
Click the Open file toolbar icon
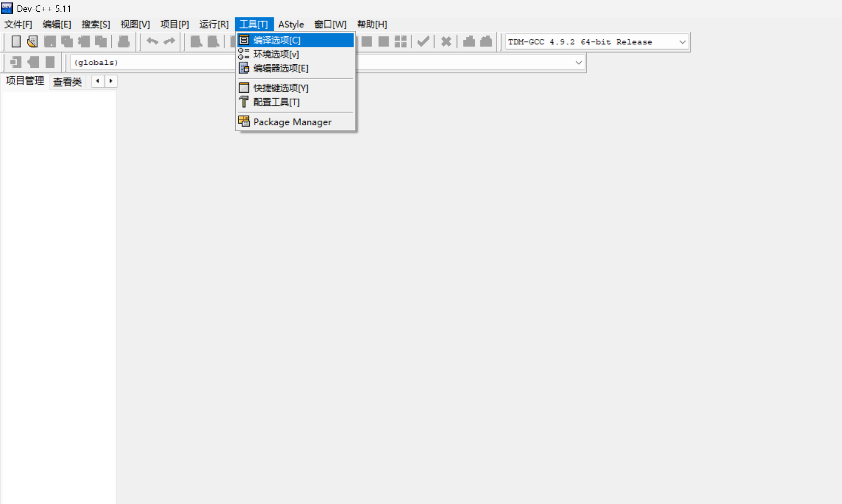point(32,42)
